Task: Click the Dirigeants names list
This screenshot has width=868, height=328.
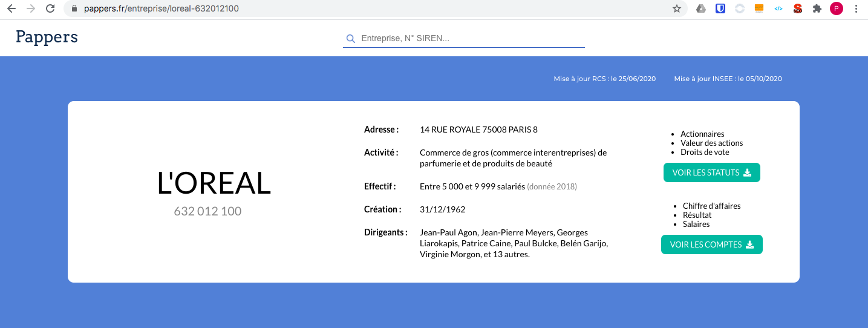Action: click(514, 243)
